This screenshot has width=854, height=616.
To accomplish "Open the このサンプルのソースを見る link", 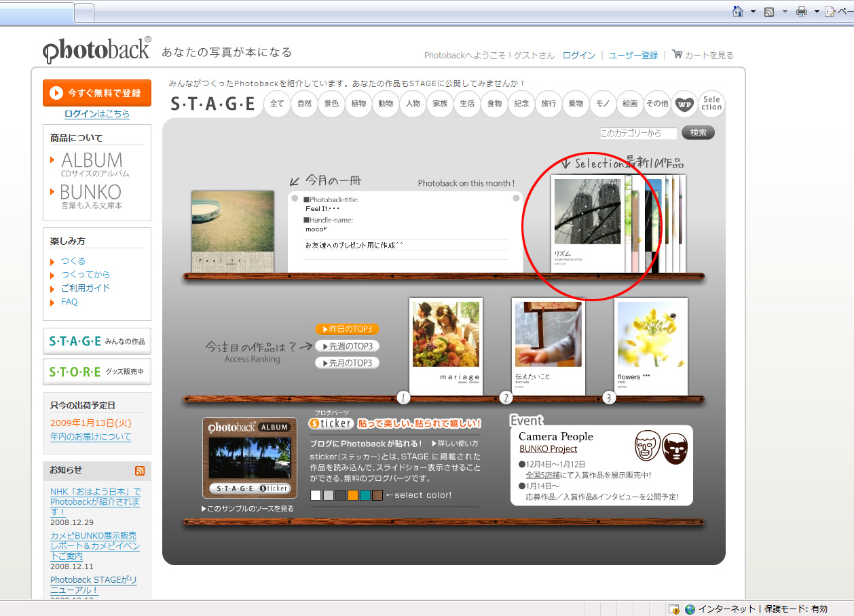I will click(x=248, y=509).
